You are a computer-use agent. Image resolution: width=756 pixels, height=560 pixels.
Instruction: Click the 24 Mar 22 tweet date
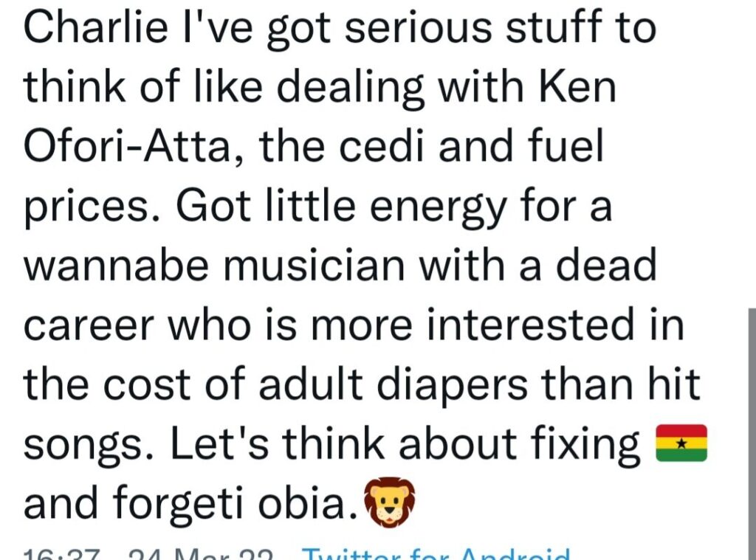click(x=201, y=554)
